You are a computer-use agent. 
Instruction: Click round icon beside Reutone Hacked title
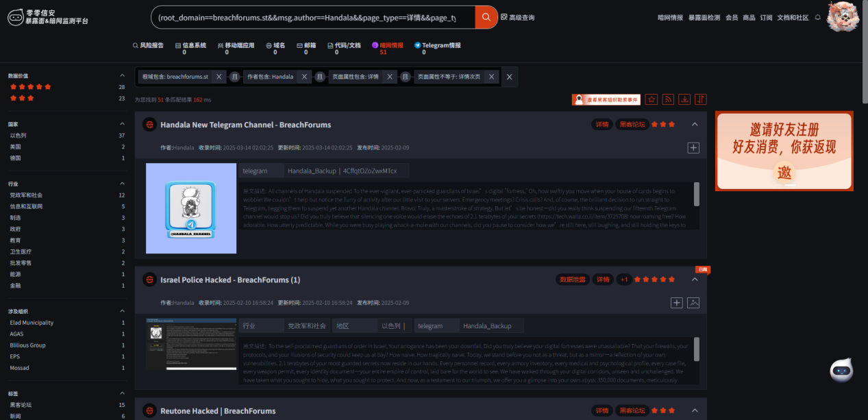[x=149, y=410]
